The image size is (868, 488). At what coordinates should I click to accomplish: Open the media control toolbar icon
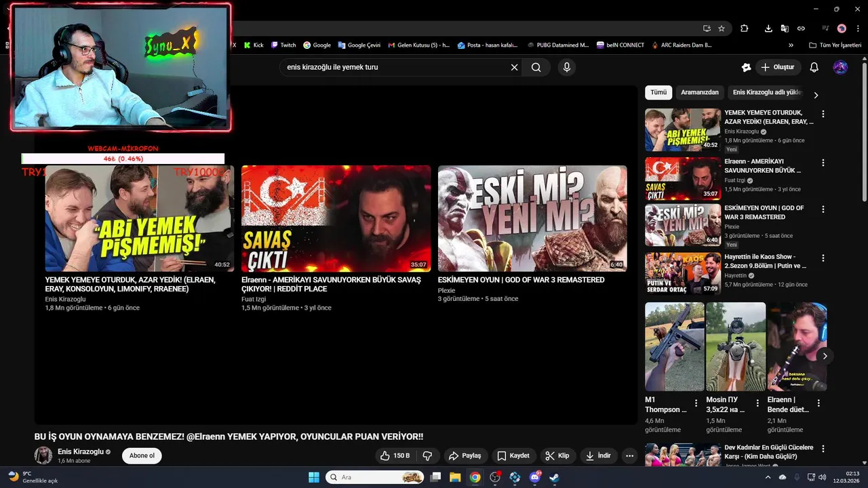coord(825,28)
